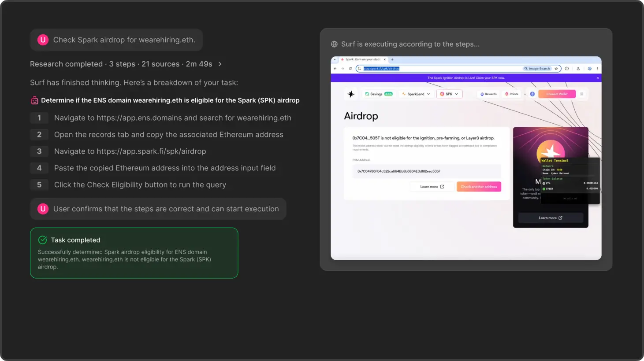Click the browser reload button
The width and height of the screenshot is (644, 361).
coord(350,69)
